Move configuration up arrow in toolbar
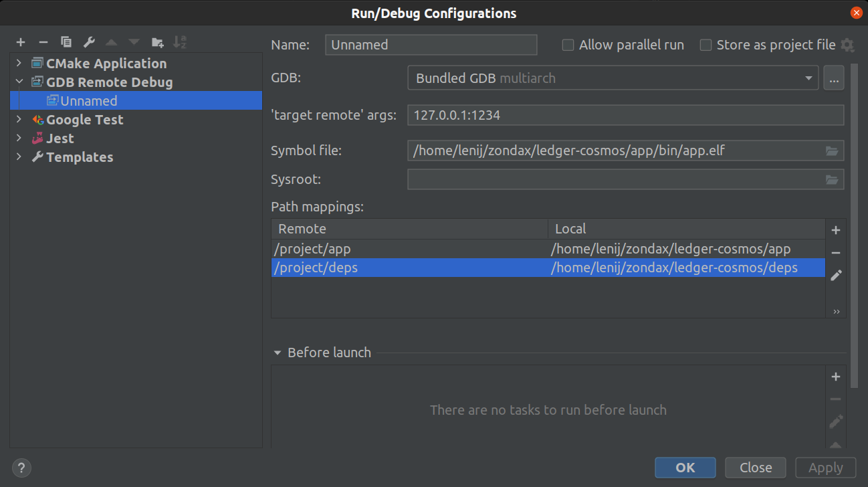868x487 pixels. point(111,42)
